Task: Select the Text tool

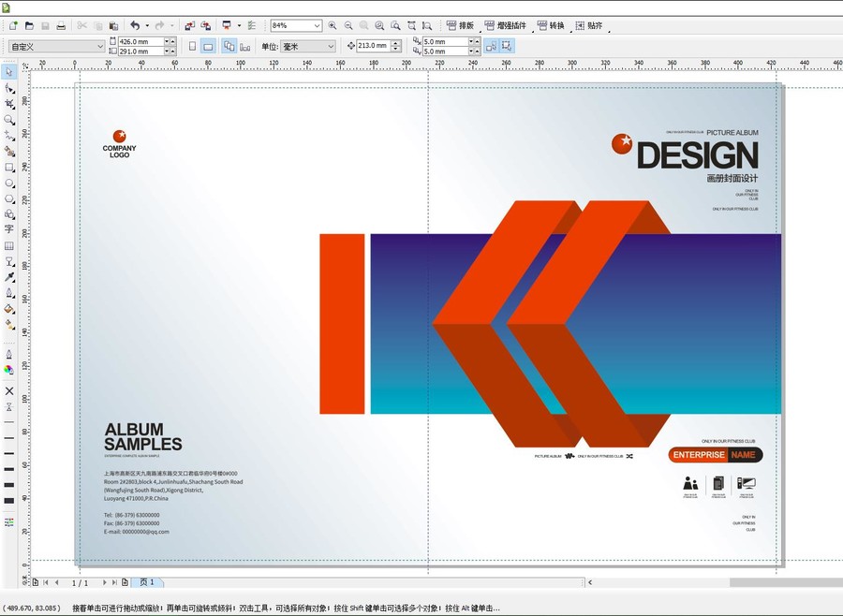Action: point(9,229)
